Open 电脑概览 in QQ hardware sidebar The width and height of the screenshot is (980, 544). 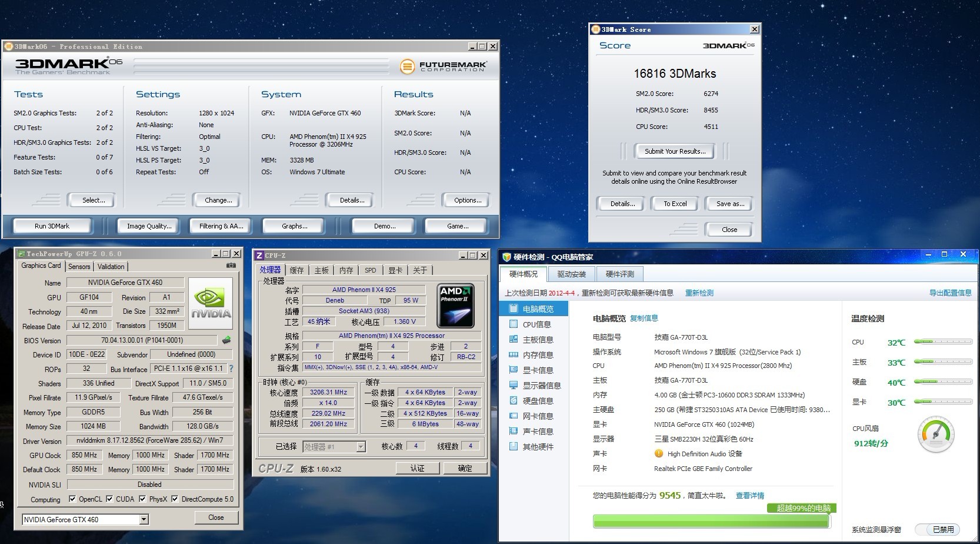point(534,309)
